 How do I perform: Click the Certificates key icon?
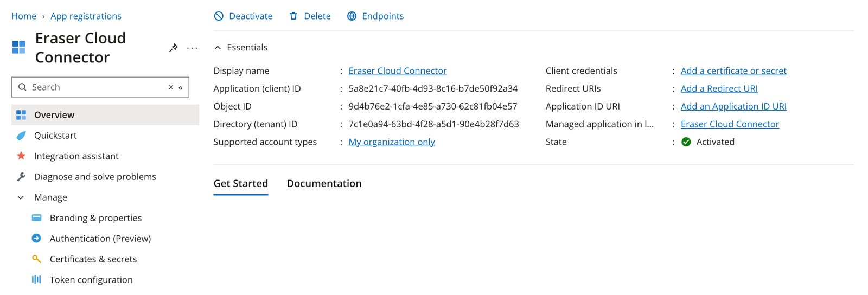click(x=36, y=259)
